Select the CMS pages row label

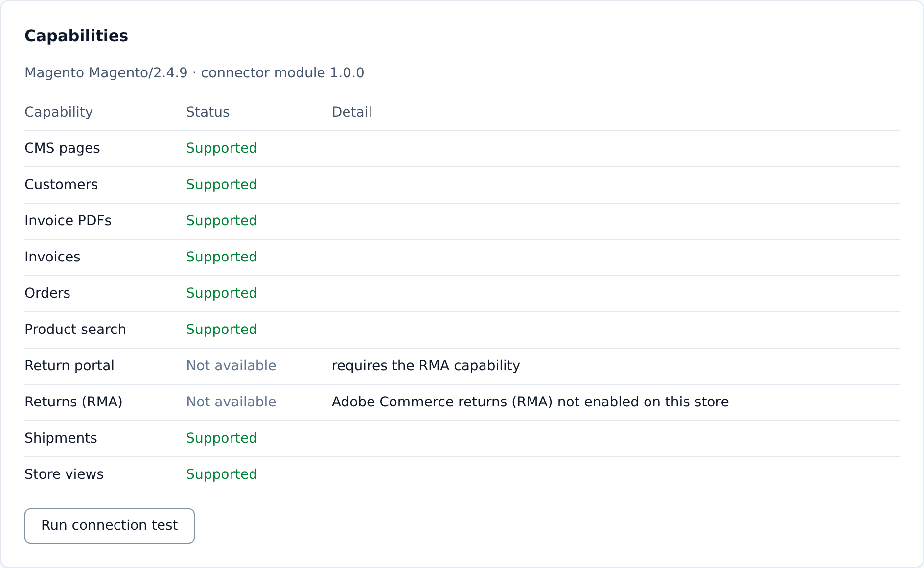(x=63, y=148)
